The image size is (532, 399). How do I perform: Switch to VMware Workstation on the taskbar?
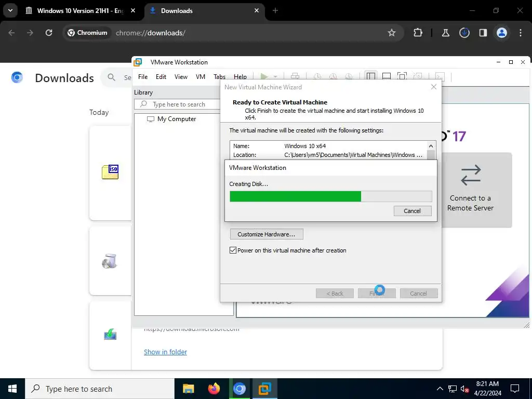coord(264,389)
